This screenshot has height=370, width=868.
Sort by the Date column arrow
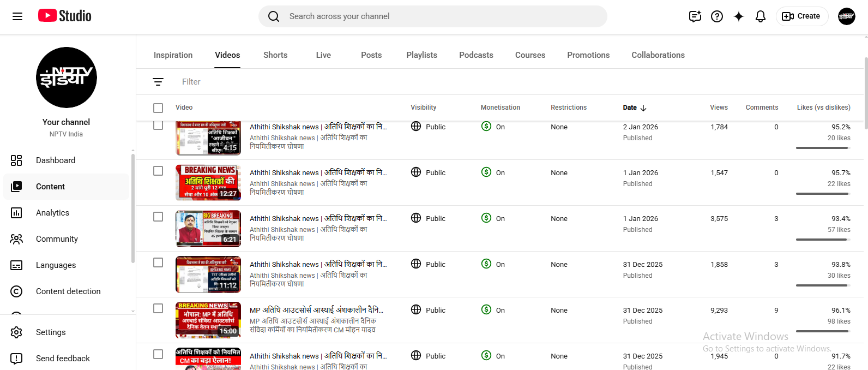(643, 108)
